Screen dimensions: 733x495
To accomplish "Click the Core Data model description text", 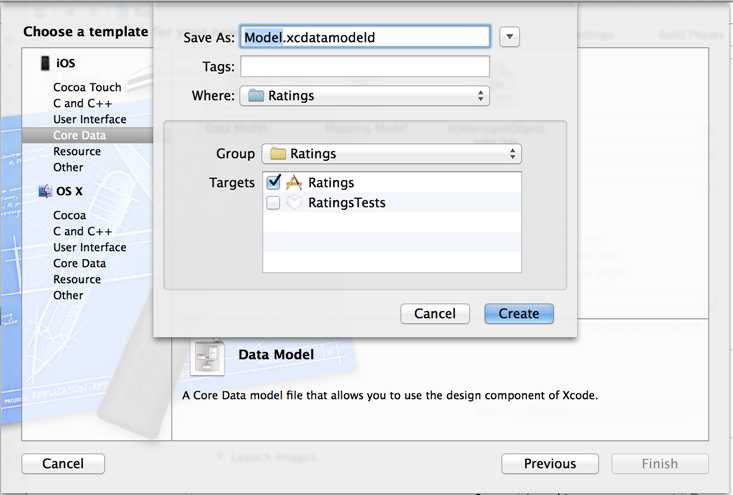I will [390, 395].
